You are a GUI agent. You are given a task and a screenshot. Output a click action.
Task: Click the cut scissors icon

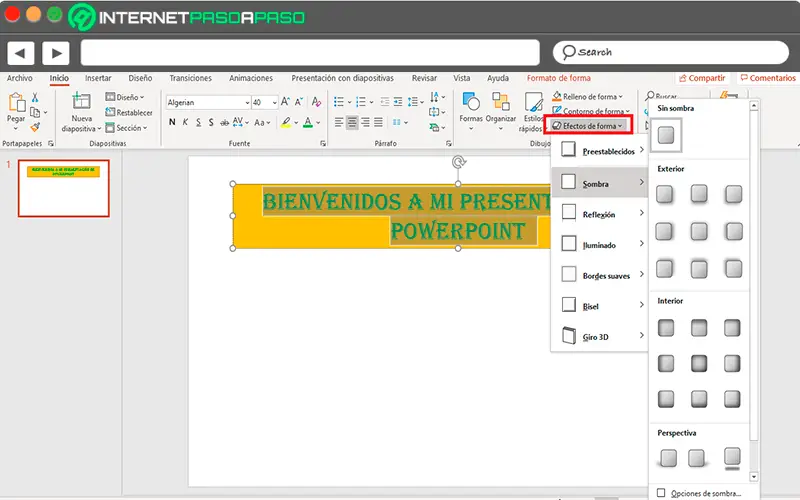[35, 97]
